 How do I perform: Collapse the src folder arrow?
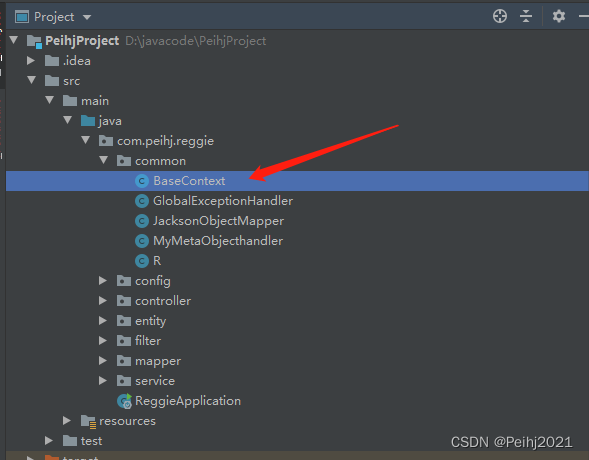32,80
